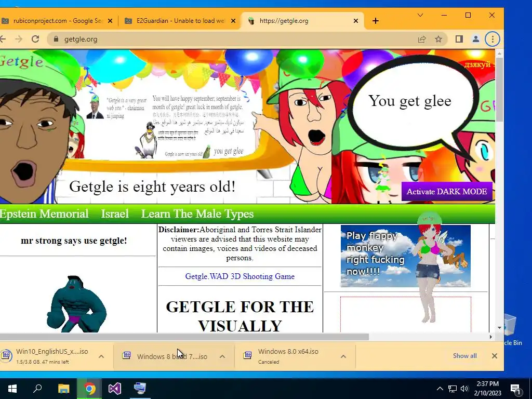Open Getgle.WAD 3D Shooting Game link
Screen dimensions: 532x399
click(240, 276)
